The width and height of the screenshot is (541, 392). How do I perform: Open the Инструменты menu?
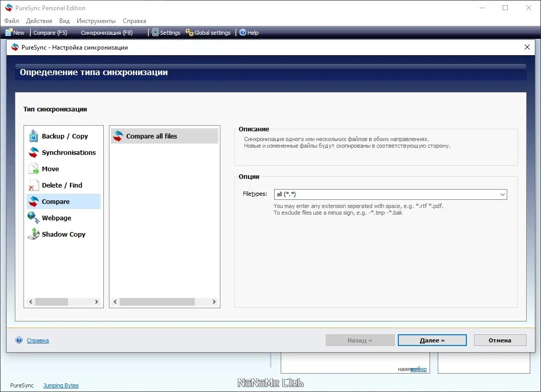click(x=96, y=21)
